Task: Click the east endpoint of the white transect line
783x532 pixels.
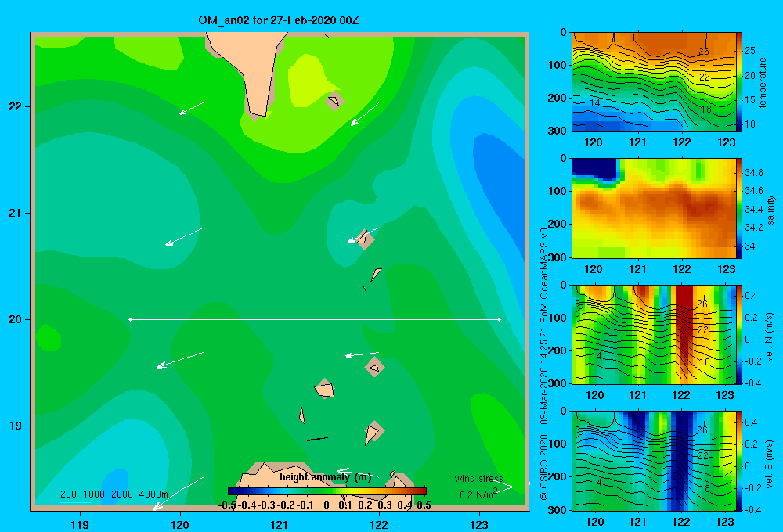Action: pyautogui.click(x=500, y=319)
